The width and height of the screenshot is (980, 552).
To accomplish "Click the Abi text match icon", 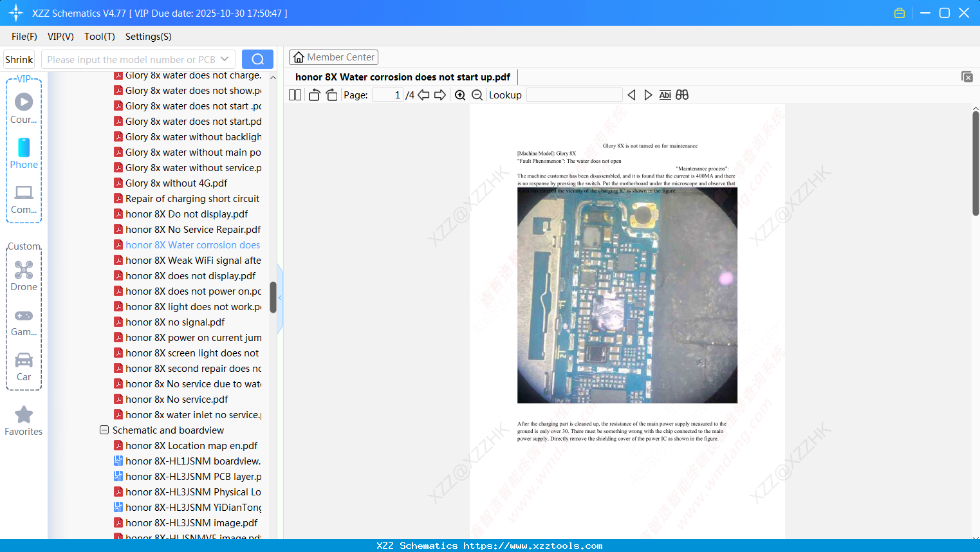I will point(665,95).
